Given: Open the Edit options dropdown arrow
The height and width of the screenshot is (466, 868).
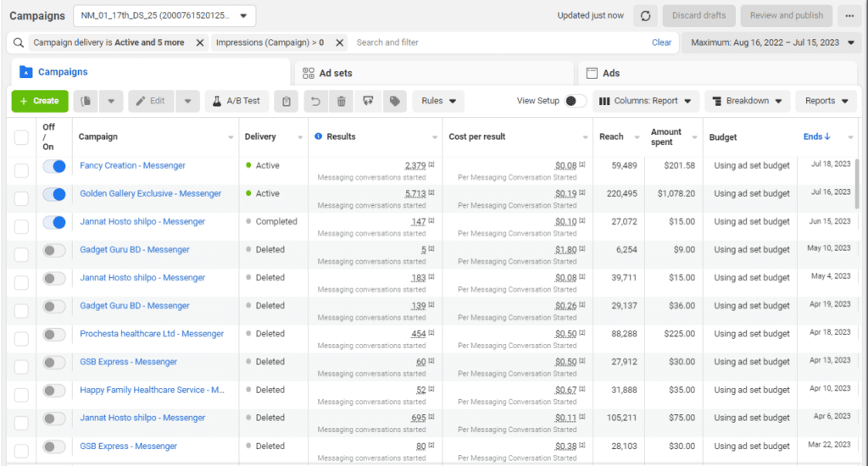Looking at the screenshot, I should pyautogui.click(x=187, y=101).
